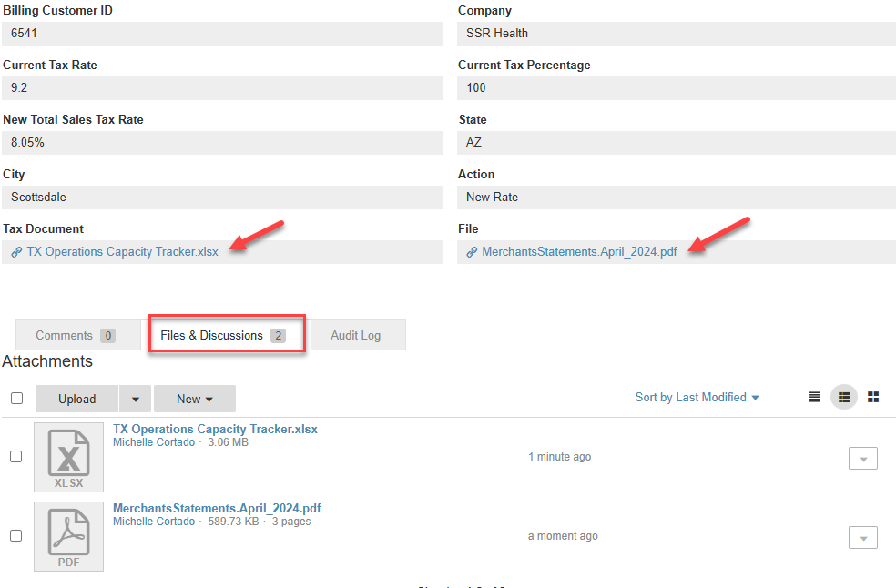Click the Upload button
This screenshot has width=896, height=588.
(76, 399)
